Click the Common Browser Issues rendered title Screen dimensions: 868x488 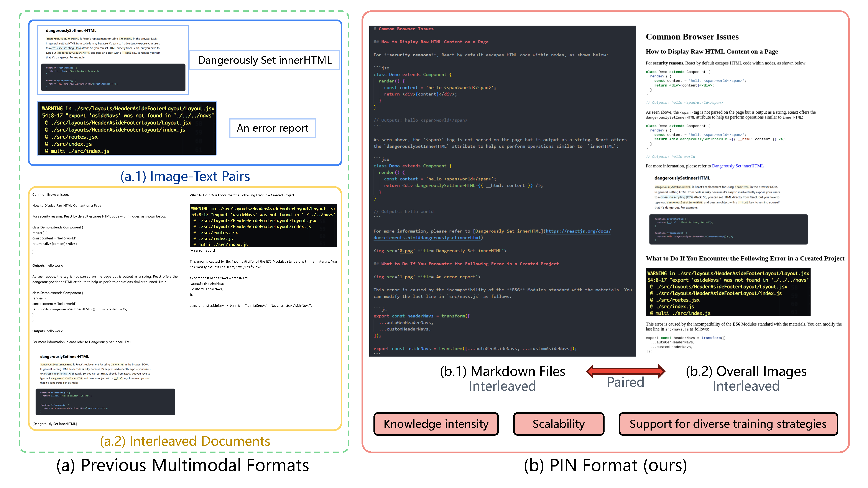(692, 37)
